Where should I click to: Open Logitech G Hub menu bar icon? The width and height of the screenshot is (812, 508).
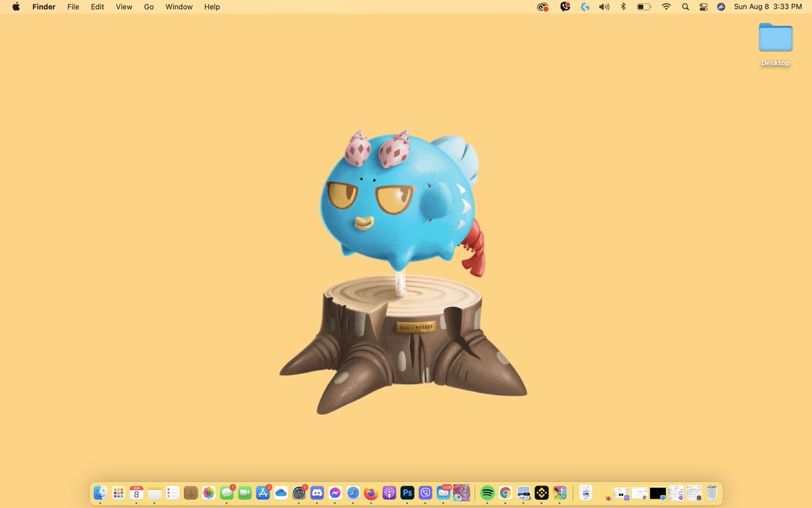point(585,7)
